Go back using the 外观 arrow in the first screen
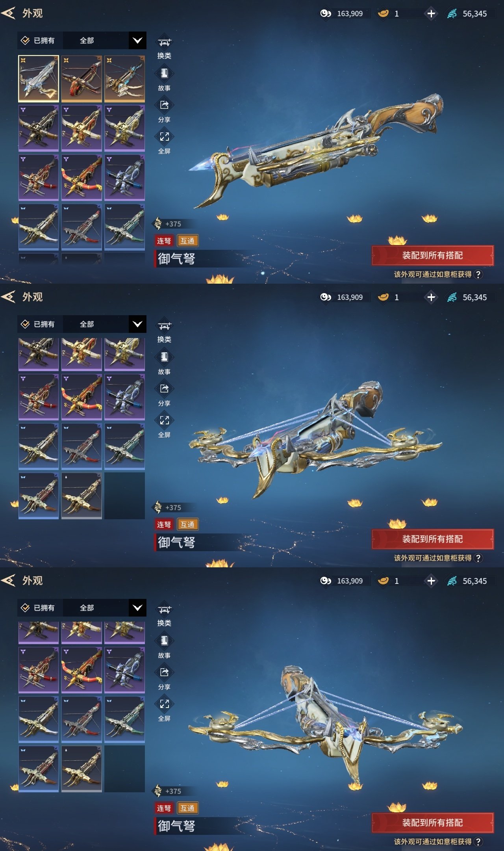504x851 pixels. coord(9,13)
